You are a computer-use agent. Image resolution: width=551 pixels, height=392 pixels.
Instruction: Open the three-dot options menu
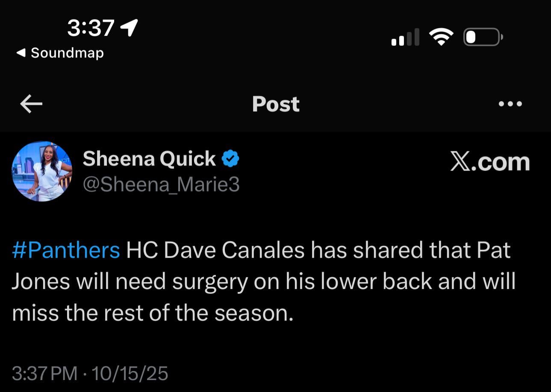tap(511, 103)
